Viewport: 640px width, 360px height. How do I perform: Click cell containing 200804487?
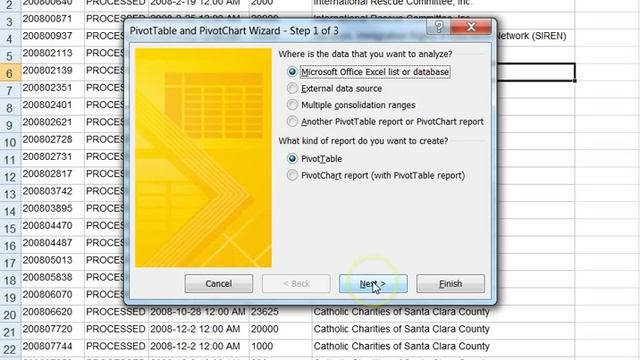click(53, 243)
